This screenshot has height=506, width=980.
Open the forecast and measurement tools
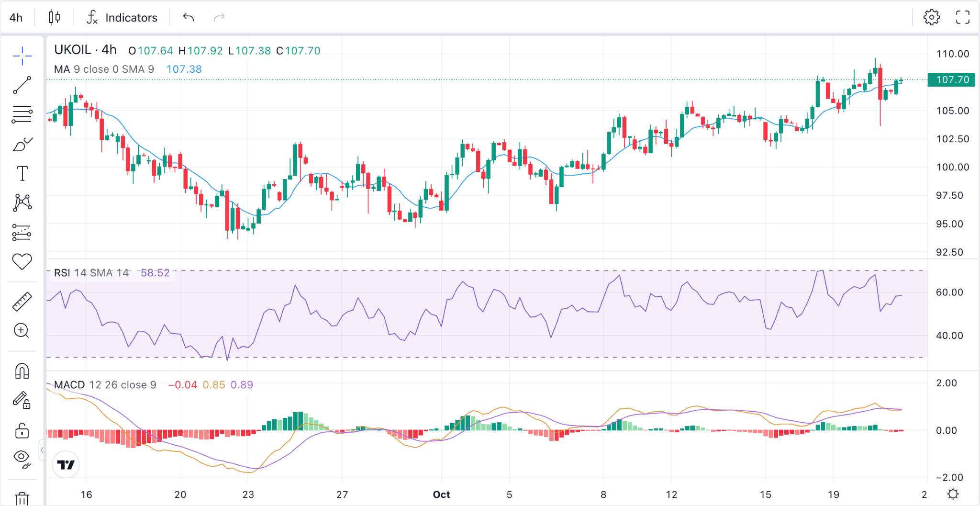tap(22, 232)
